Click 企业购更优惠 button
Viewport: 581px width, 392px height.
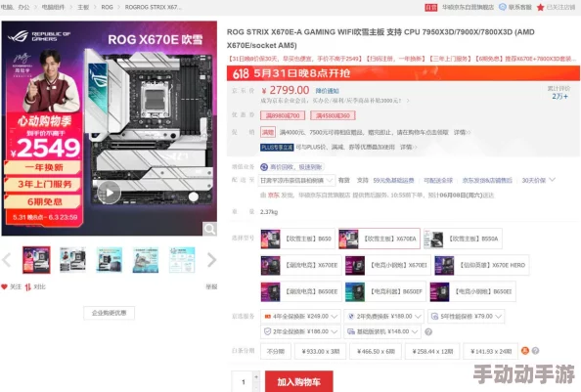109,313
